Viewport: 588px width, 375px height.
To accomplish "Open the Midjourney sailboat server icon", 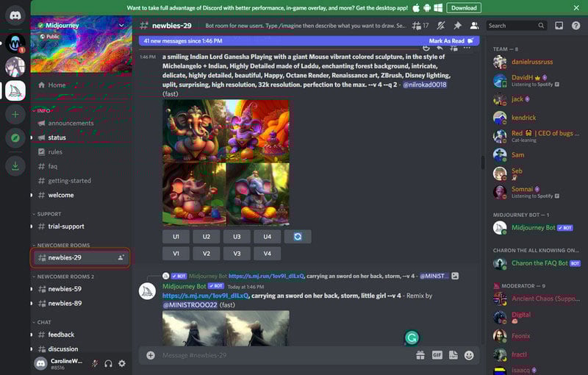I will (x=15, y=90).
